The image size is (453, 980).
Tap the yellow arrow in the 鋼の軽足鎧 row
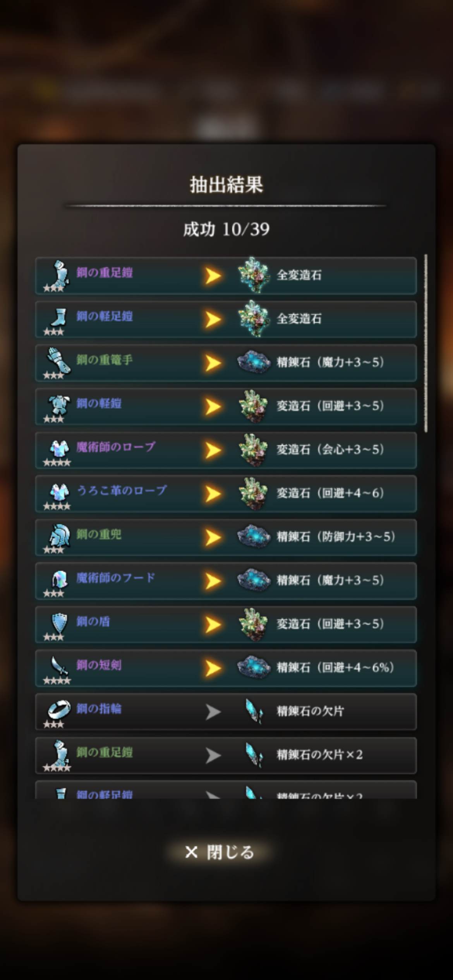(x=213, y=319)
